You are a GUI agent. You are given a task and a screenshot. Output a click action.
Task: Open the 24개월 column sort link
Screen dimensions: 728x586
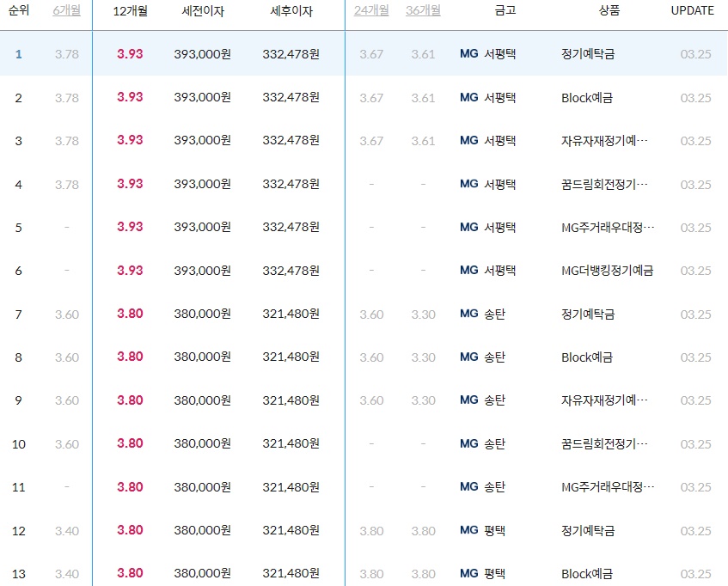coord(370,11)
